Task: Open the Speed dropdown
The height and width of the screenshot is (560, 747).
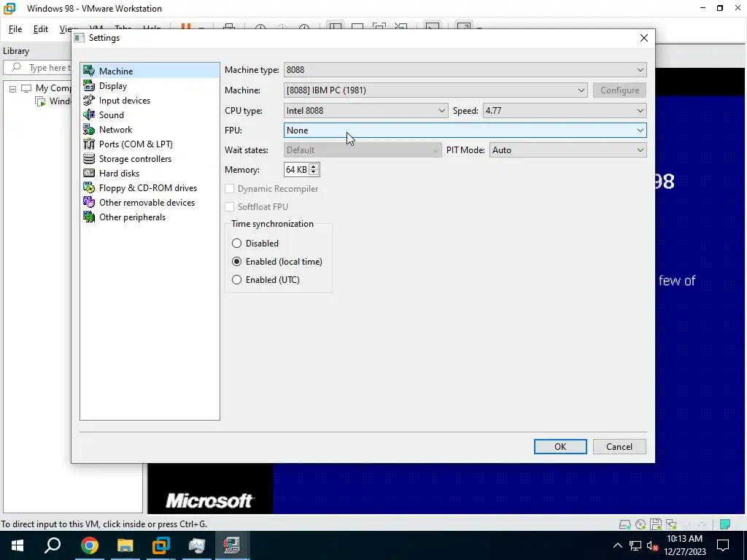Action: (x=565, y=111)
